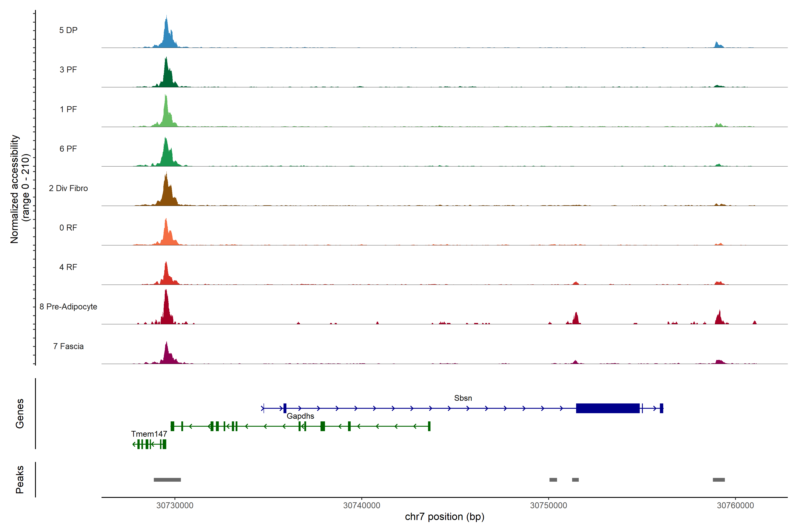Click the Gapdhs gene label

tap(300, 416)
